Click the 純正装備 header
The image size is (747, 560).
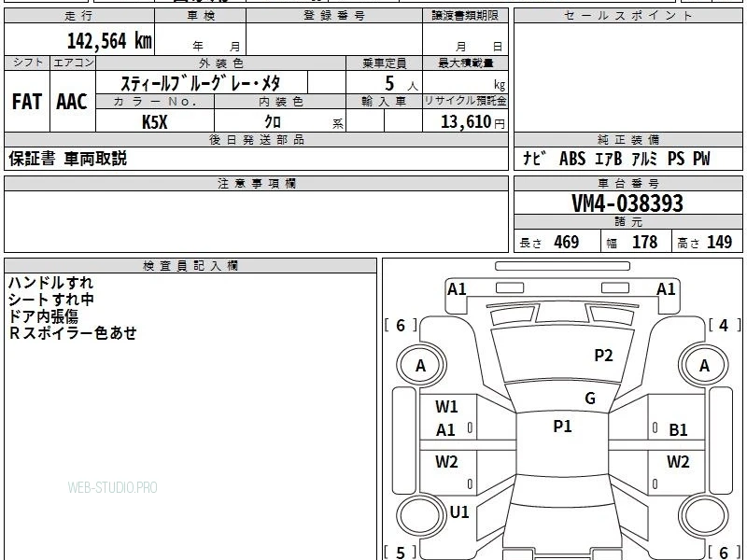point(627,139)
